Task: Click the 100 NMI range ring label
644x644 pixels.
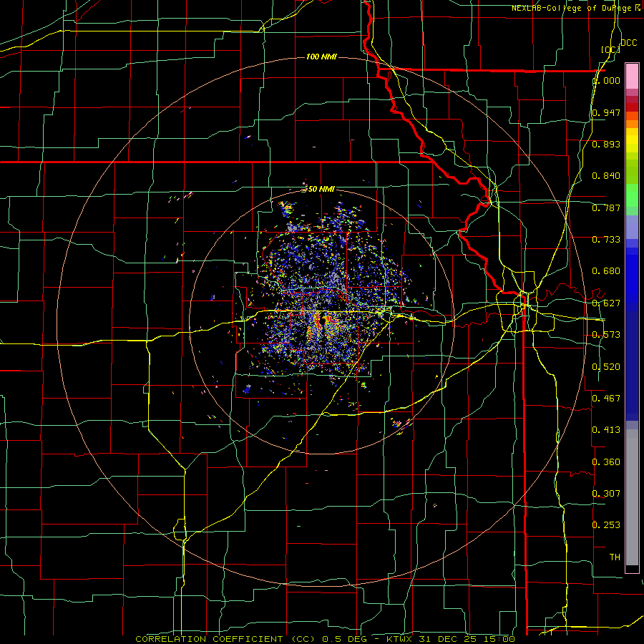Action: 321,57
